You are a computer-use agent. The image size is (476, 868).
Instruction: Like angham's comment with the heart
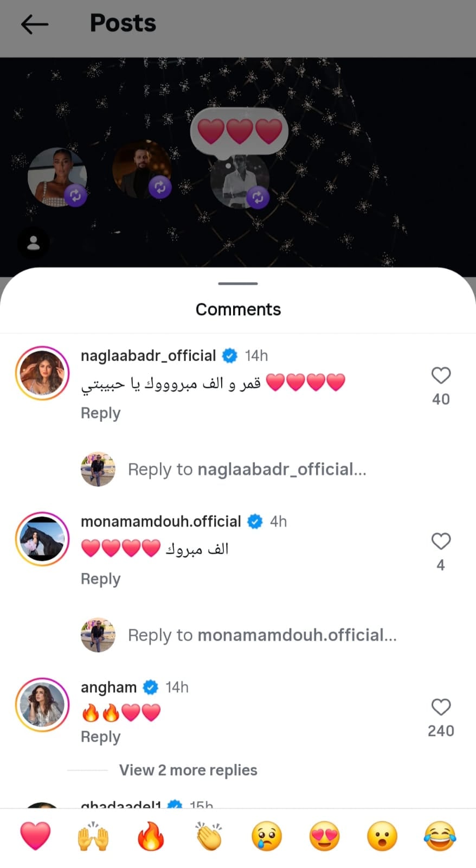click(441, 707)
